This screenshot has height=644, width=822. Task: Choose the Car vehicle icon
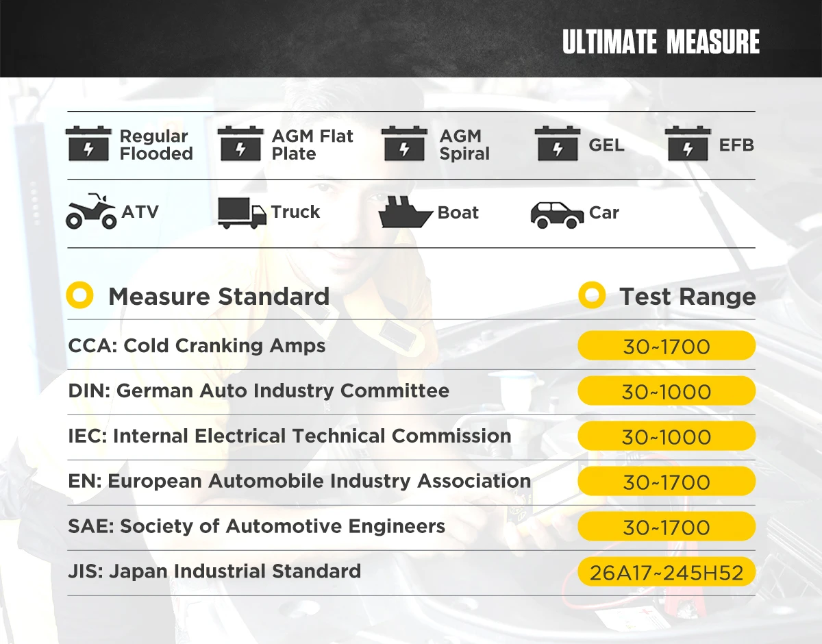tap(557, 214)
